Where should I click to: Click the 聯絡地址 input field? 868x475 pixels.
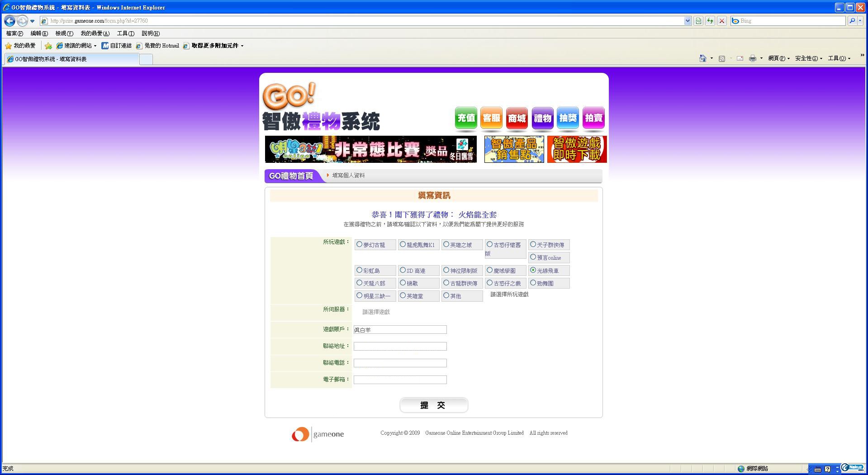[400, 347]
